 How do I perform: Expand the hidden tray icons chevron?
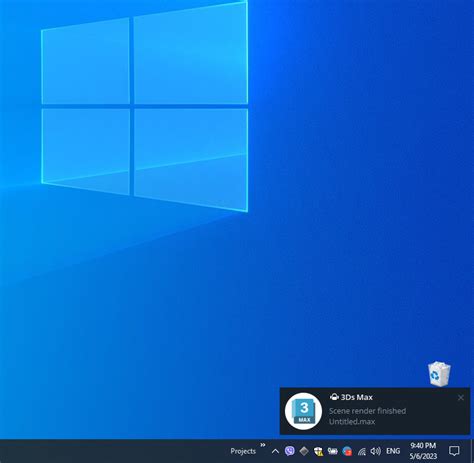pos(275,451)
